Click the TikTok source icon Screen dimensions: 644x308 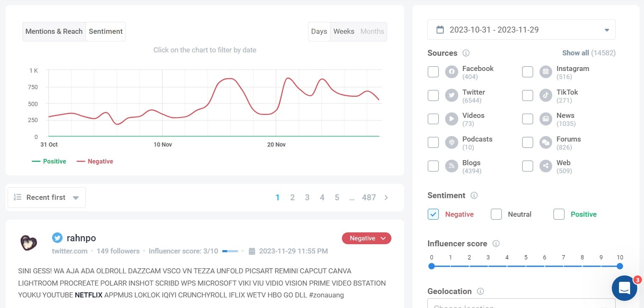click(546, 95)
